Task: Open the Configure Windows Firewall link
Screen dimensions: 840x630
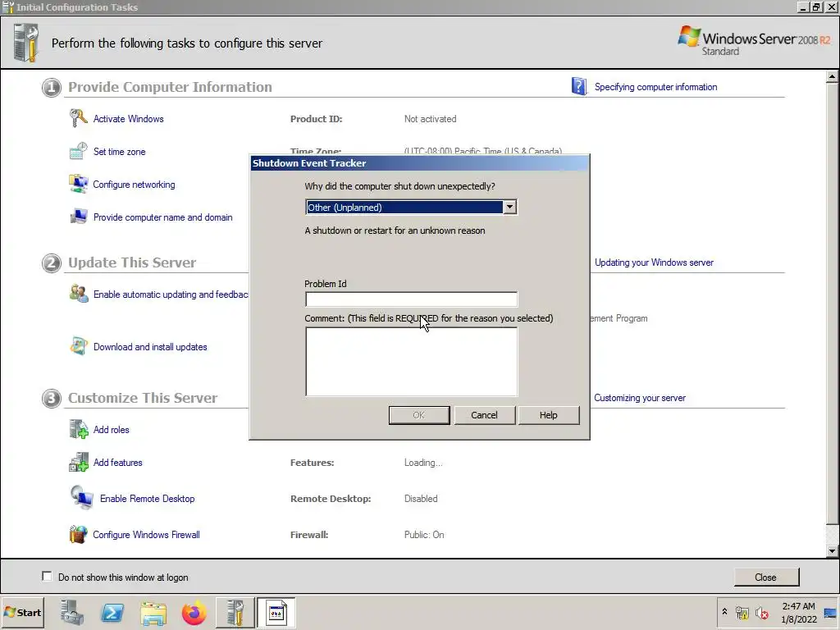Action: [x=146, y=535]
